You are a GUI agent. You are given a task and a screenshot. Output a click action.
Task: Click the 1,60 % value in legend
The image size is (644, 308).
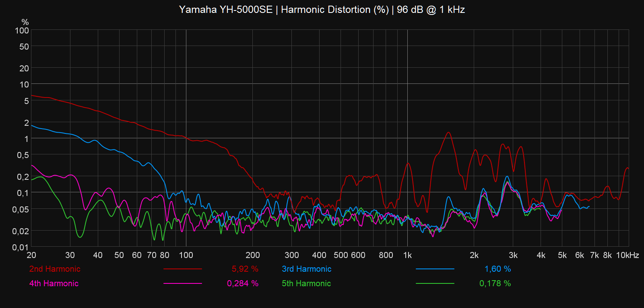(497, 269)
